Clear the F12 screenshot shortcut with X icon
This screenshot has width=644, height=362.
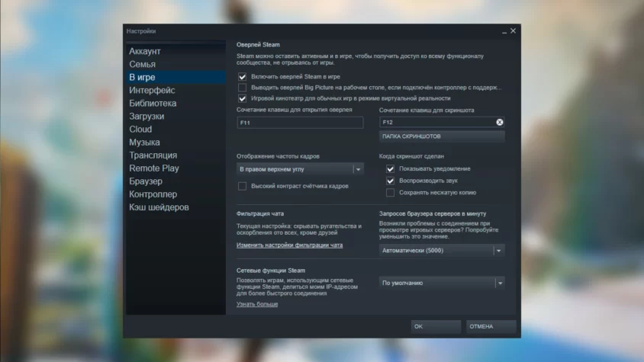(x=500, y=122)
